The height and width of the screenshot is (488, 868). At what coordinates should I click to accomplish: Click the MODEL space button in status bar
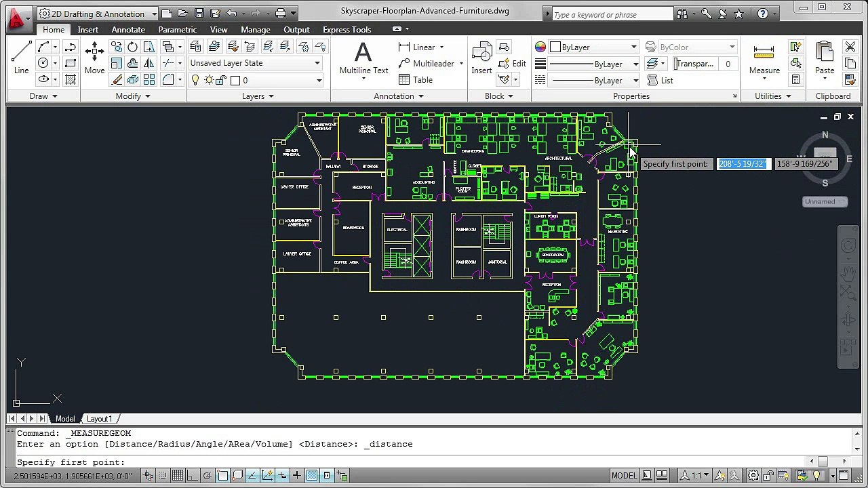[625, 475]
